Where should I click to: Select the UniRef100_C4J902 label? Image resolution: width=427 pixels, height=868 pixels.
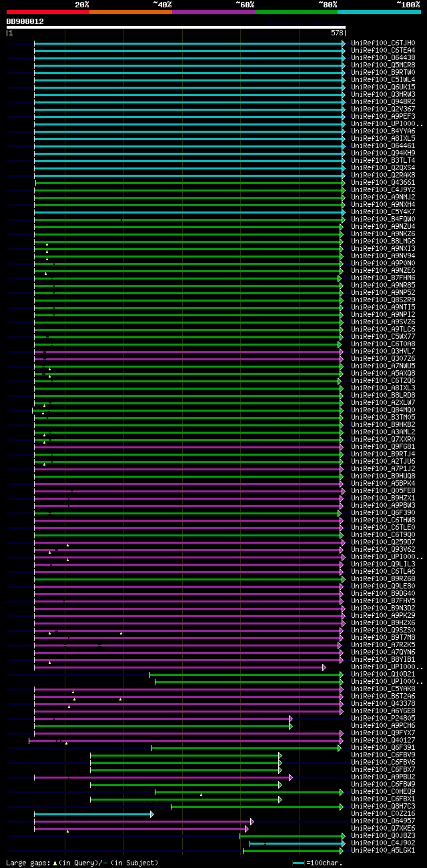(x=383, y=843)
